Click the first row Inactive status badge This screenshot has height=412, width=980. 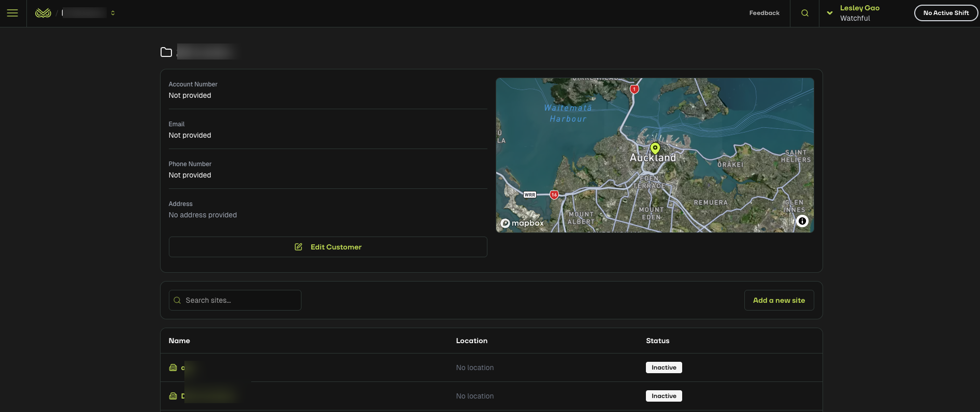click(664, 367)
